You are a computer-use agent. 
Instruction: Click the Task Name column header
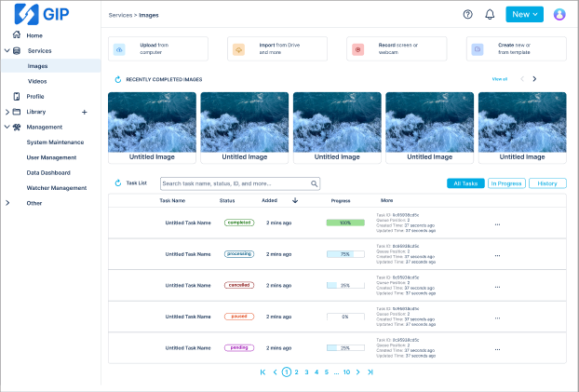(172, 200)
